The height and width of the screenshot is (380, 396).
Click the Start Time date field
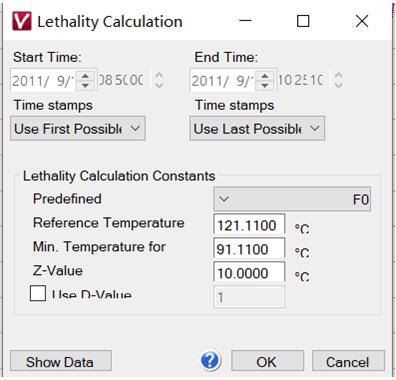coord(45,81)
